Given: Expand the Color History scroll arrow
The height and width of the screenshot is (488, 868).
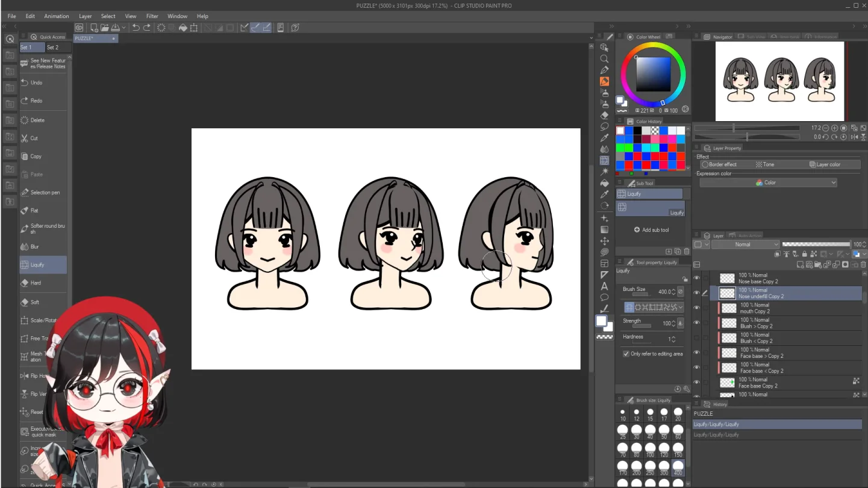Looking at the screenshot, I should point(688,167).
